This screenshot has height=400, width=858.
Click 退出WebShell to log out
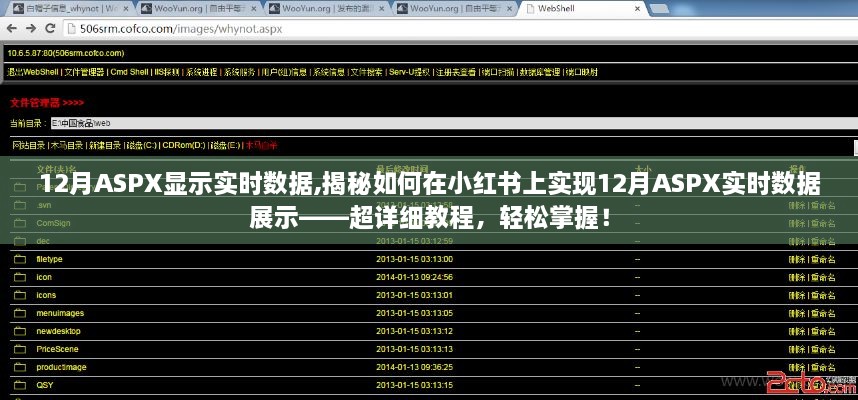tap(33, 72)
